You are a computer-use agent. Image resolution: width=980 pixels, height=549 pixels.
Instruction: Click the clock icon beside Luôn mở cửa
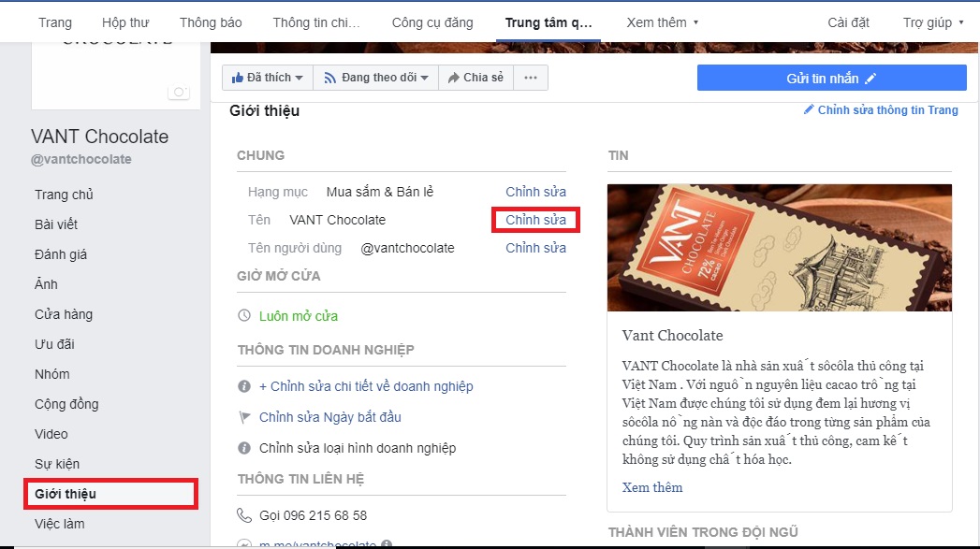[244, 315]
